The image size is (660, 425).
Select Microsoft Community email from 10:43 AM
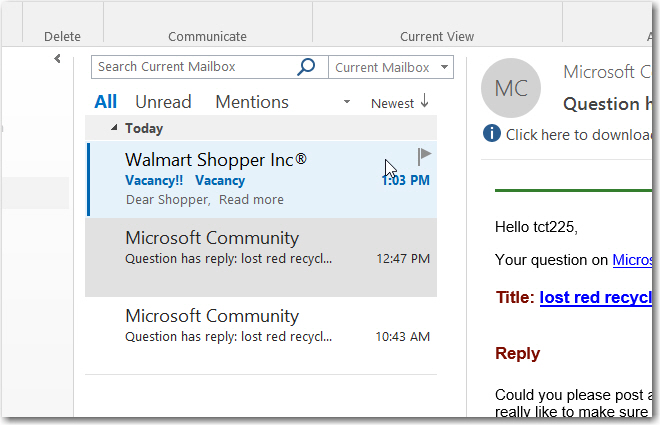point(261,335)
